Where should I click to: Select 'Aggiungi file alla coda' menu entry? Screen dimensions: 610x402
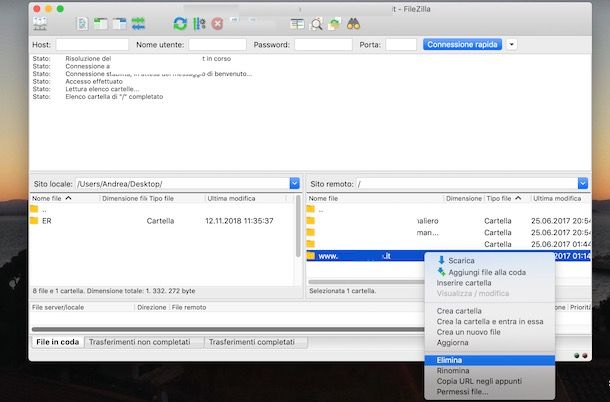click(x=489, y=272)
